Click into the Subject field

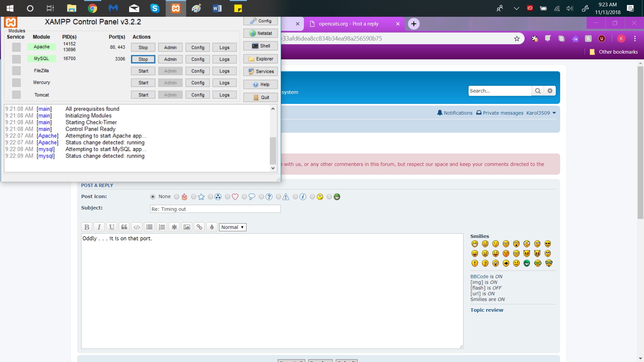215,209
